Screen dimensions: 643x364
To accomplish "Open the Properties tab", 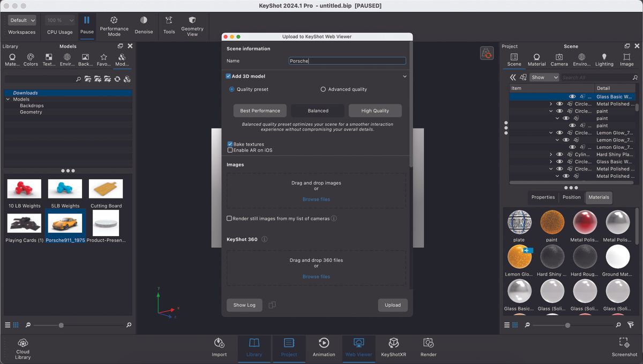I will 543,197.
